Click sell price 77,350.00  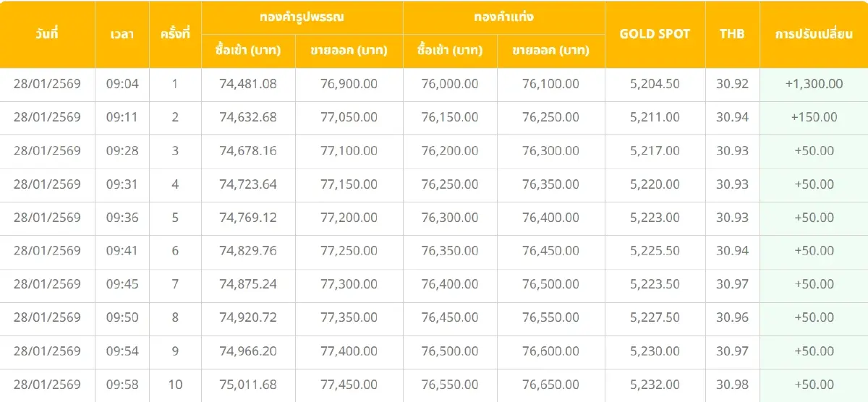[x=349, y=317]
